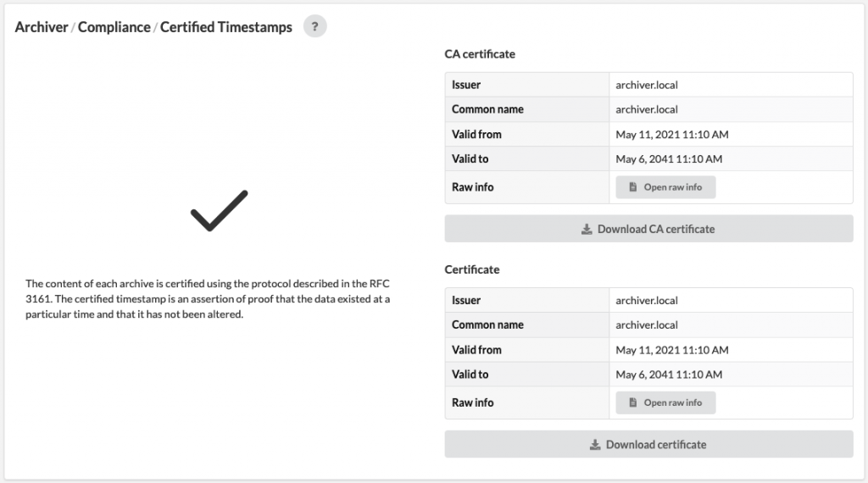
Task: Click CA certificate Valid from date value
Action: (x=672, y=135)
